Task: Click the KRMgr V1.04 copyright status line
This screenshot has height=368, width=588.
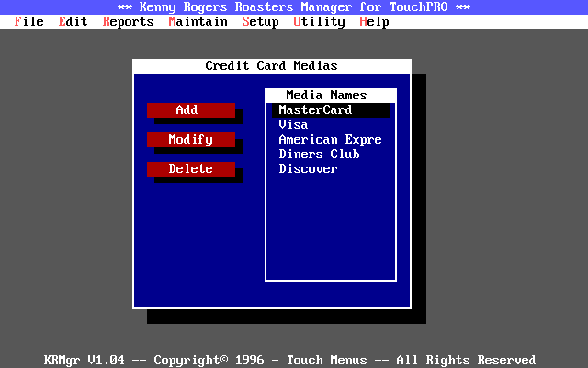Action: click(290, 361)
